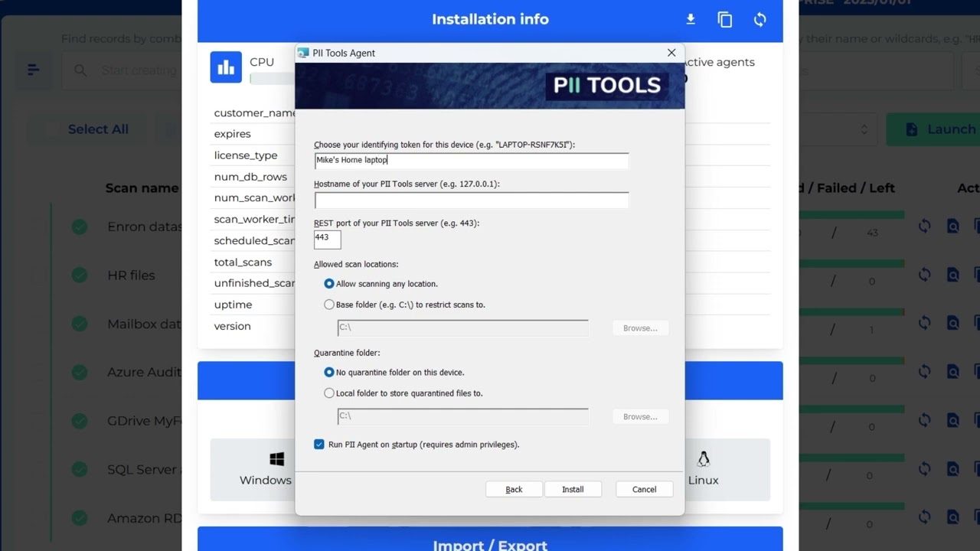Select 'No quarantine folder on this device'
980x551 pixels.
[329, 373]
